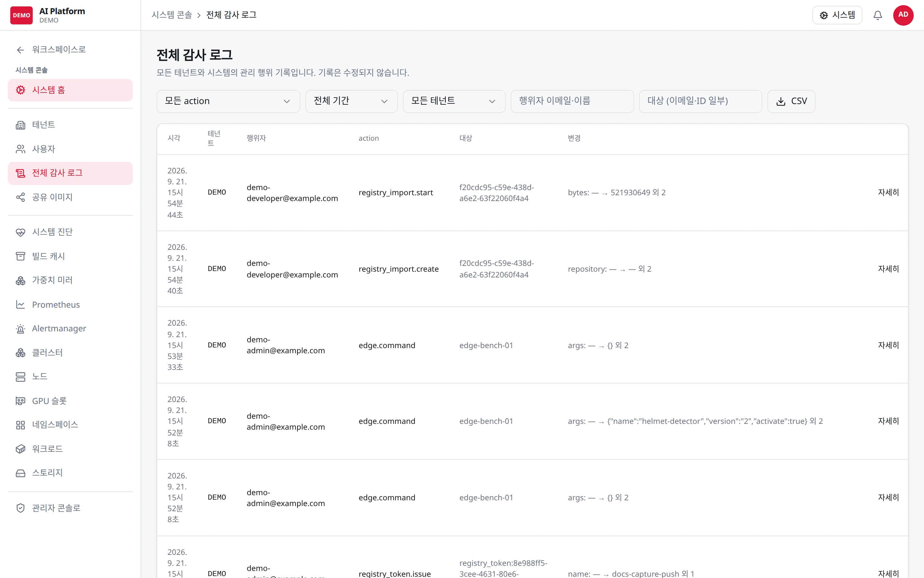Go to 워크스페이스로 in the sidebar

point(70,50)
